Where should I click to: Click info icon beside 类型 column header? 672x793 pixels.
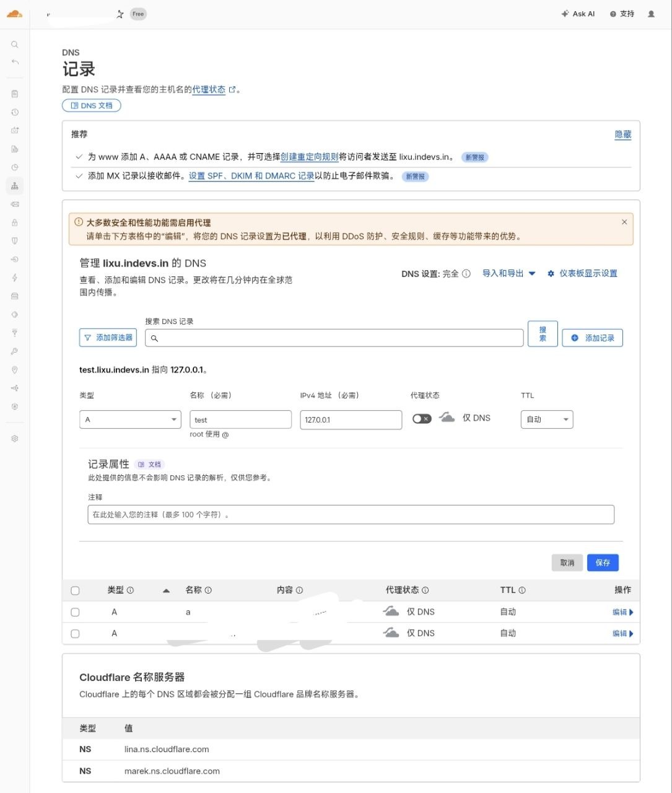click(x=130, y=590)
